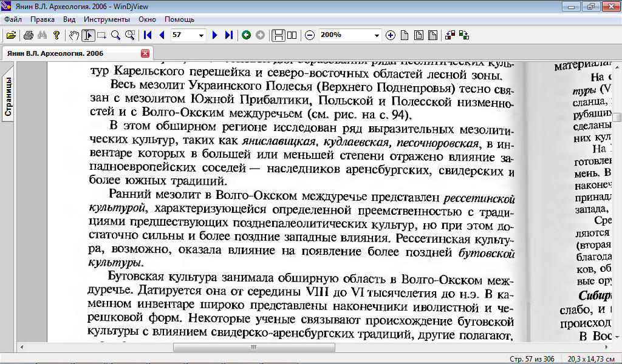The width and height of the screenshot is (622, 364).
Task: Click the yellow question mark help icon
Action: coord(56,35)
